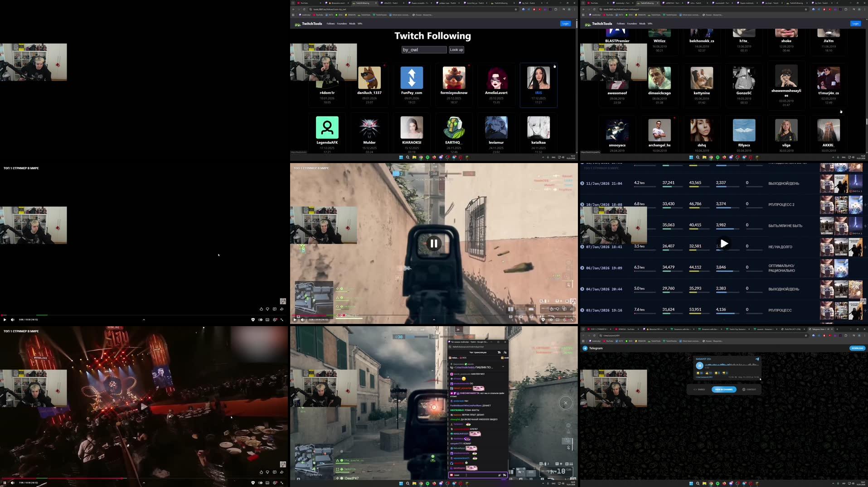Expand the 11/Jan/2026 21:04 stream row

point(582,183)
